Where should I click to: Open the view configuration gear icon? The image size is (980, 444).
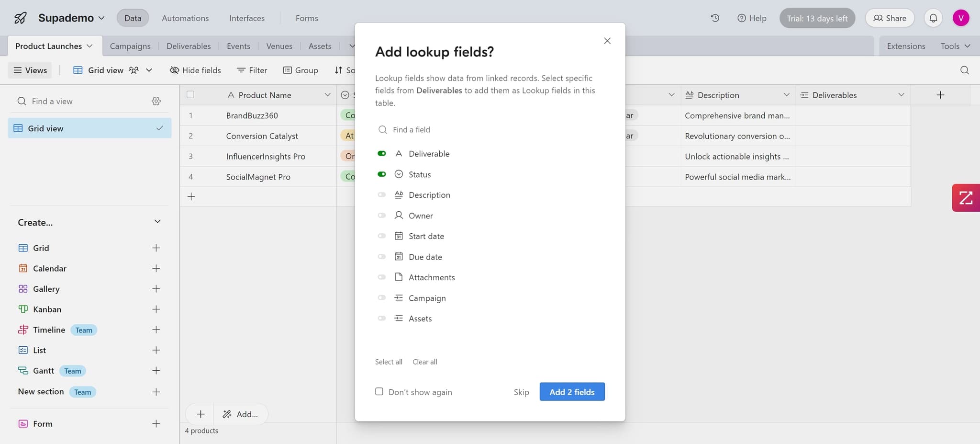(x=156, y=101)
